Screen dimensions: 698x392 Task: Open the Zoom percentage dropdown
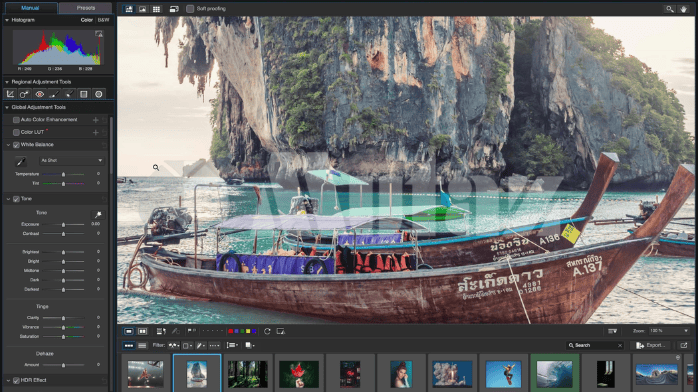(669, 331)
